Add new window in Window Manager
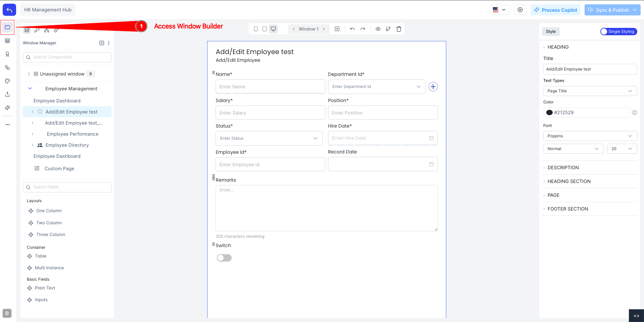 102,43
